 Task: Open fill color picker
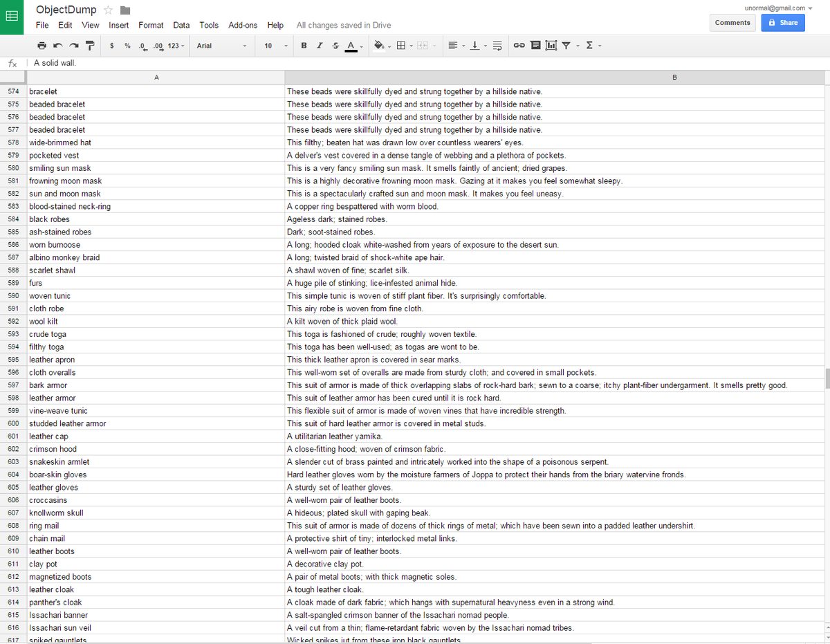pyautogui.click(x=381, y=46)
